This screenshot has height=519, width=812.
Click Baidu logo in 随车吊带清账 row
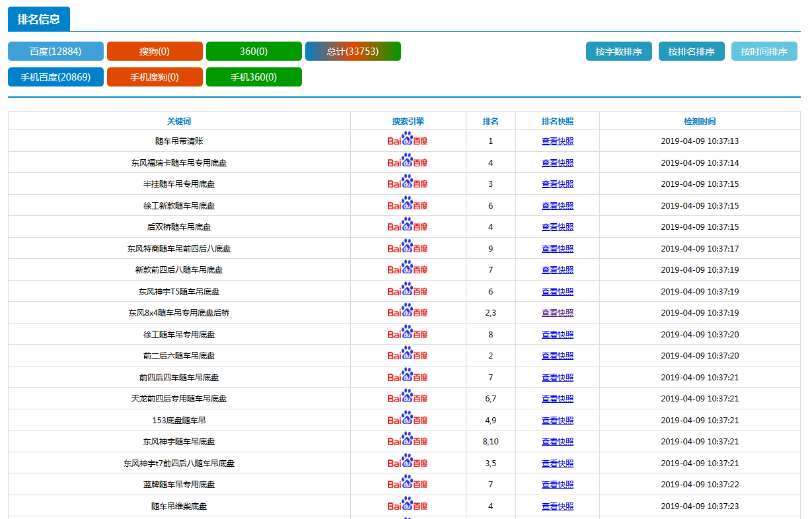click(x=407, y=141)
